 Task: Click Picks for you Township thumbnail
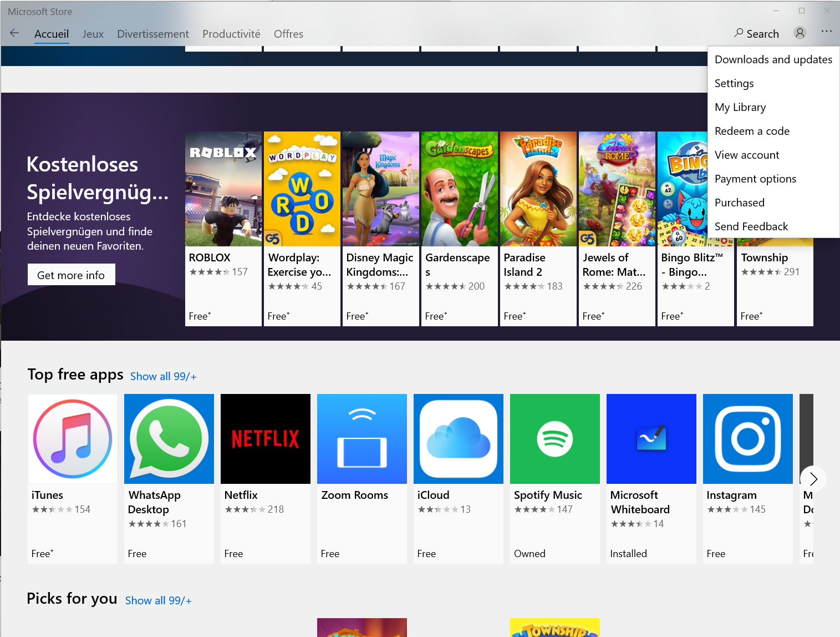tap(555, 628)
